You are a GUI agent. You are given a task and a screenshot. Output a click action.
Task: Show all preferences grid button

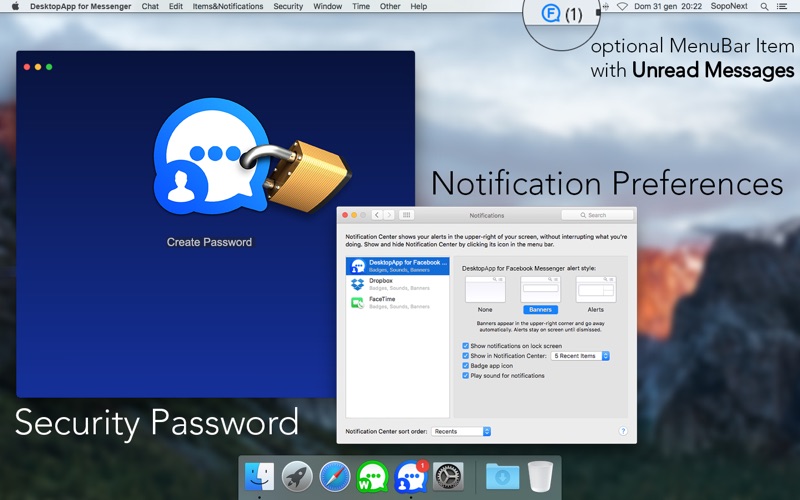click(407, 215)
